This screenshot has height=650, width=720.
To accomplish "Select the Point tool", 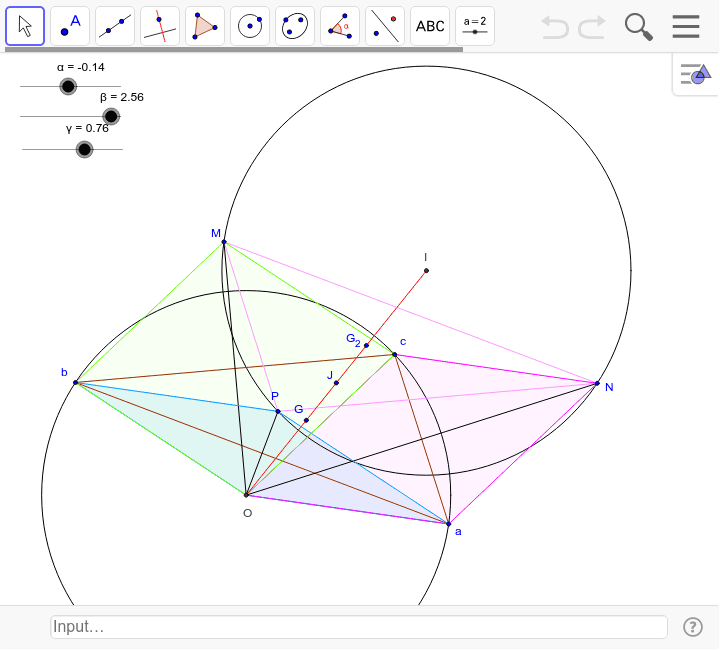I will click(70, 26).
